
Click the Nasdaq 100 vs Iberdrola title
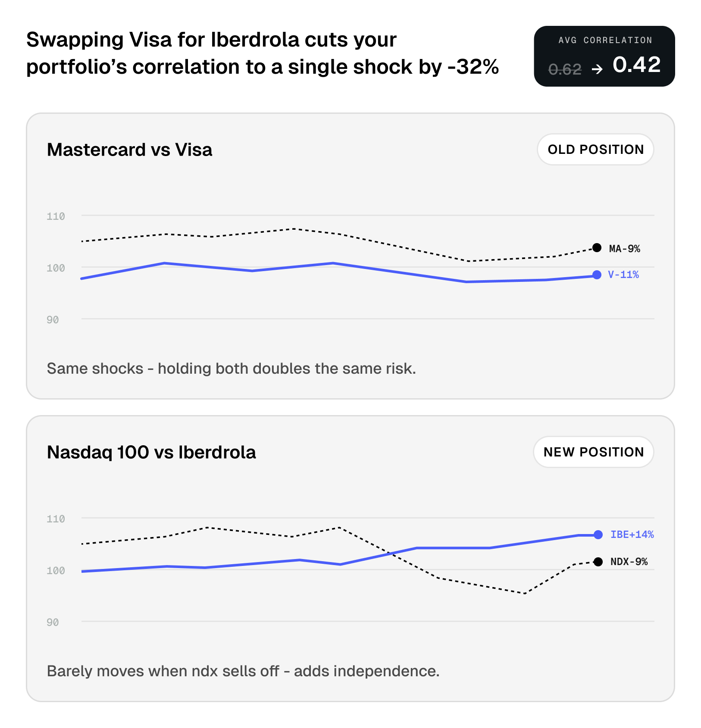151,453
